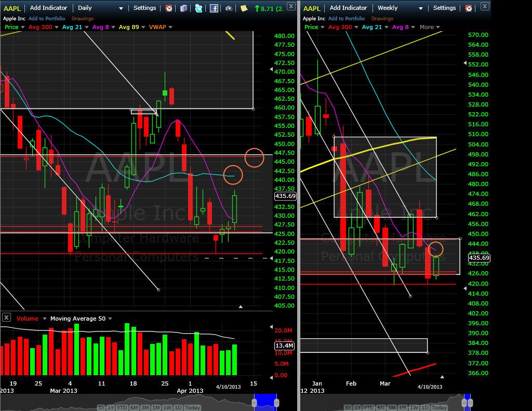This screenshot has width=532, height=411.
Task: Select YTD range in Daily chart
Action: (x=122, y=407)
